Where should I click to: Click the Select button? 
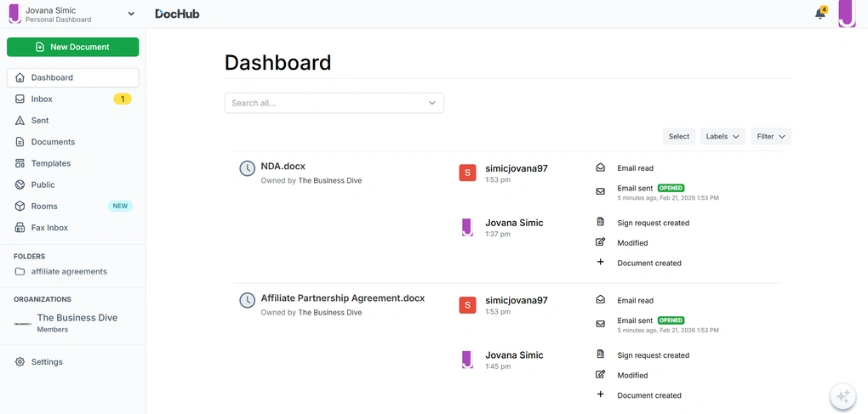tap(679, 137)
